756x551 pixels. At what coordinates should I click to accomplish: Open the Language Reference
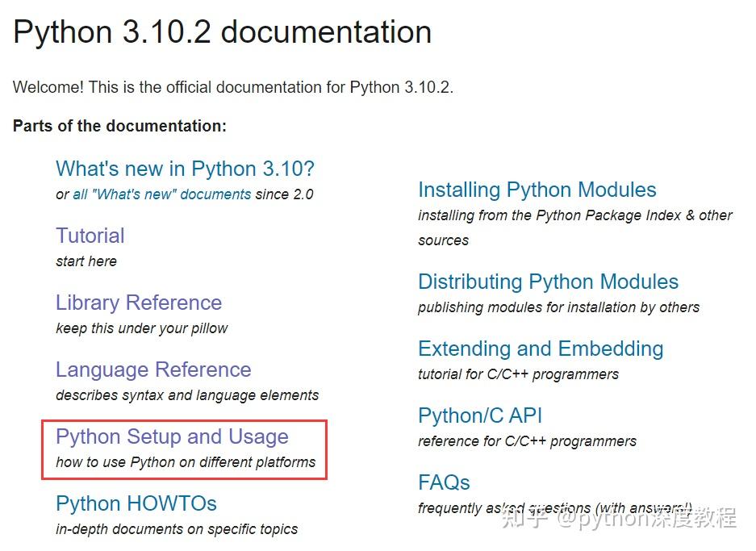click(x=152, y=369)
